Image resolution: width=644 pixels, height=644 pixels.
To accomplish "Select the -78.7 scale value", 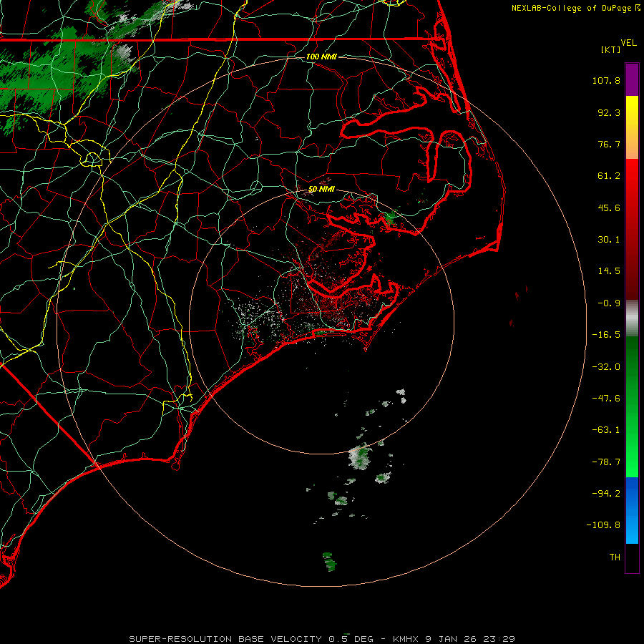I will [x=606, y=462].
